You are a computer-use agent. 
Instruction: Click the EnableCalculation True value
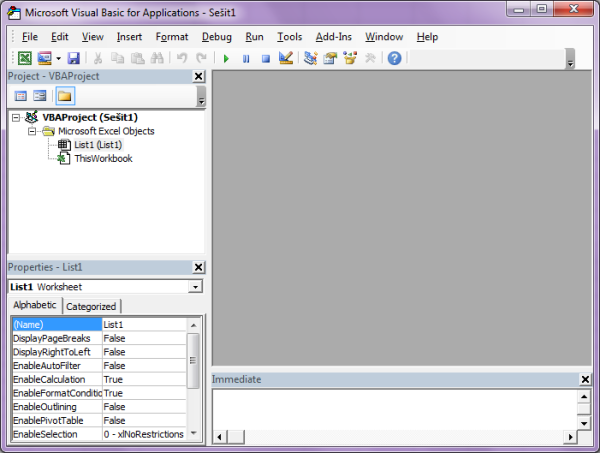click(x=144, y=380)
